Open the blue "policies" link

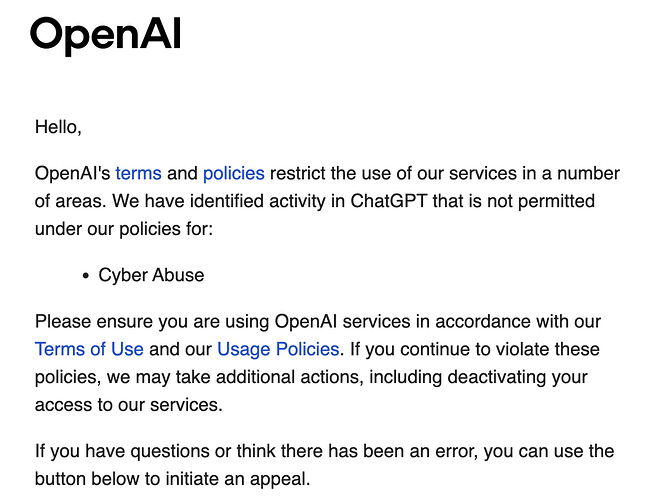[234, 174]
